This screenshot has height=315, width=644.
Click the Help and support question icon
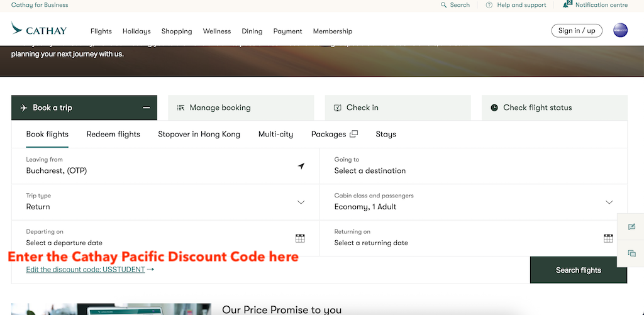tap(489, 5)
